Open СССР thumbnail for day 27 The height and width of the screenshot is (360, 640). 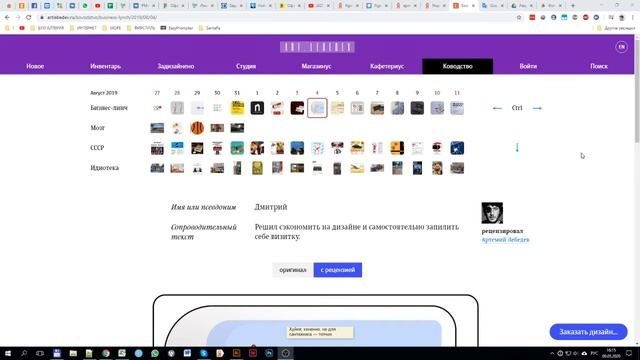tap(157, 148)
